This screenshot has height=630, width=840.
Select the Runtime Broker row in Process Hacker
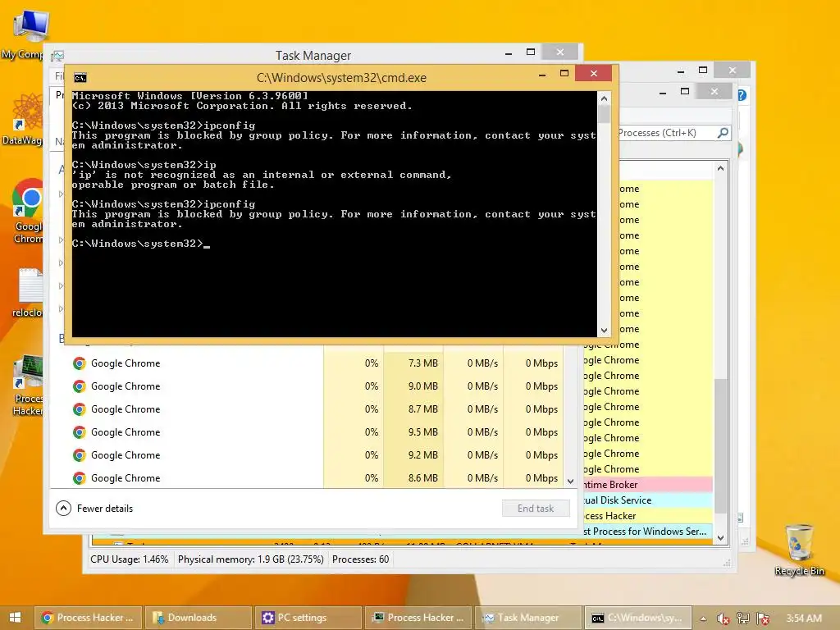click(648, 485)
